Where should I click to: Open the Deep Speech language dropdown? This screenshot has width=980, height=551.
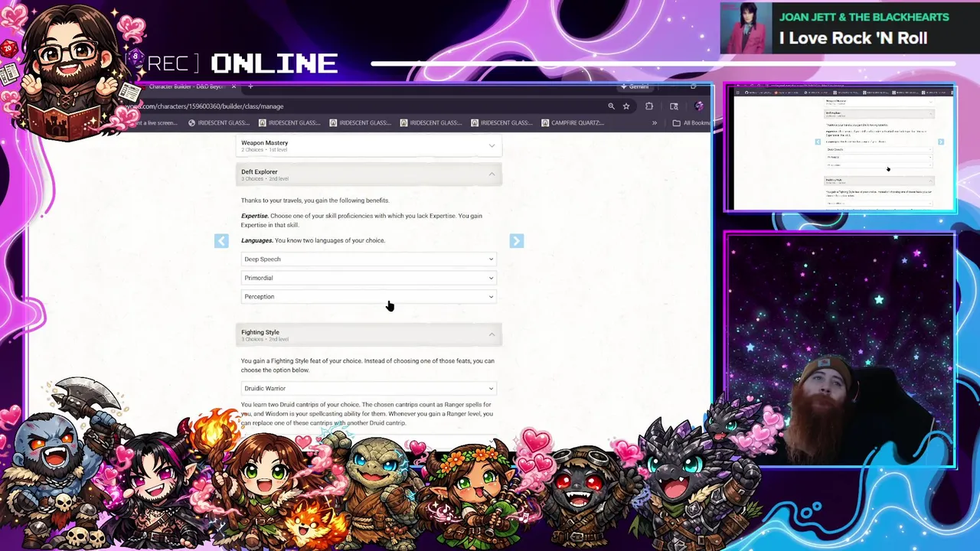click(x=369, y=259)
